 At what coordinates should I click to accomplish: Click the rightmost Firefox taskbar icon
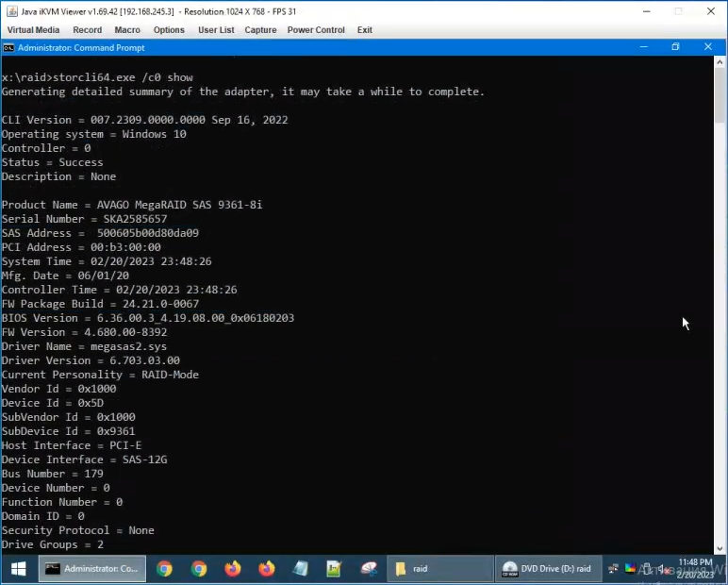tap(266, 569)
